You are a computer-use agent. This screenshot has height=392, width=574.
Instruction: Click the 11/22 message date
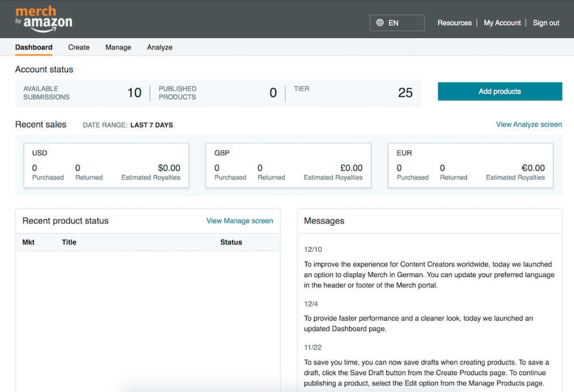(x=313, y=347)
